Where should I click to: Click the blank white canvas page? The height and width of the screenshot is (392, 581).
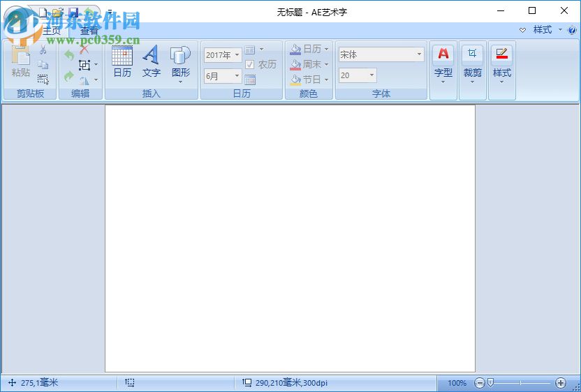tap(290, 239)
